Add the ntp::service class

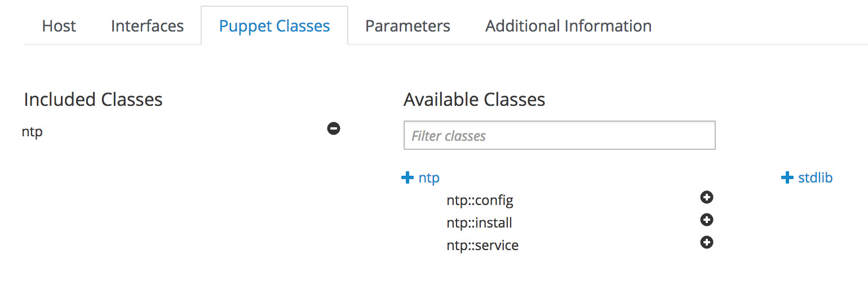(x=706, y=242)
